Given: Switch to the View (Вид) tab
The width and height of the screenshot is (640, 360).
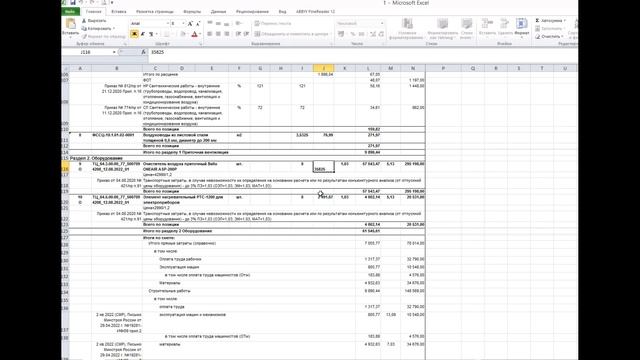Looking at the screenshot, I should (282, 11).
